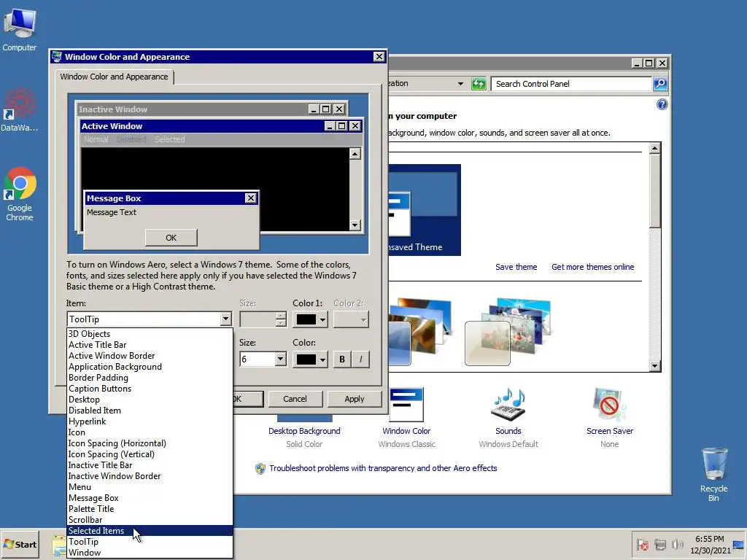Click the search magnifier icon in Control Panel
The height and width of the screenshot is (560, 747).
click(x=659, y=84)
